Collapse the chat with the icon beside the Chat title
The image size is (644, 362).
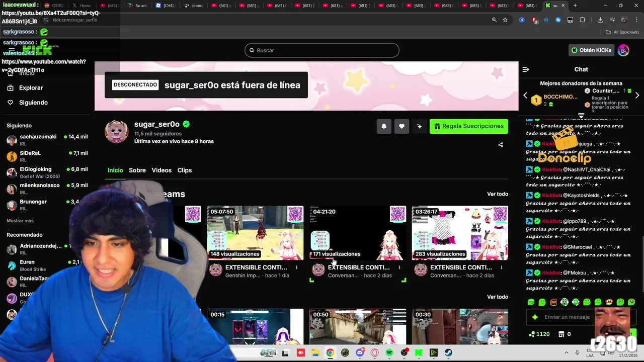pyautogui.click(x=526, y=69)
